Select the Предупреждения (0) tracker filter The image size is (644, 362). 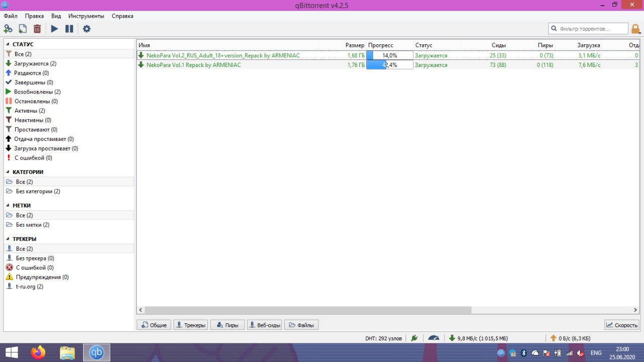pos(69,277)
